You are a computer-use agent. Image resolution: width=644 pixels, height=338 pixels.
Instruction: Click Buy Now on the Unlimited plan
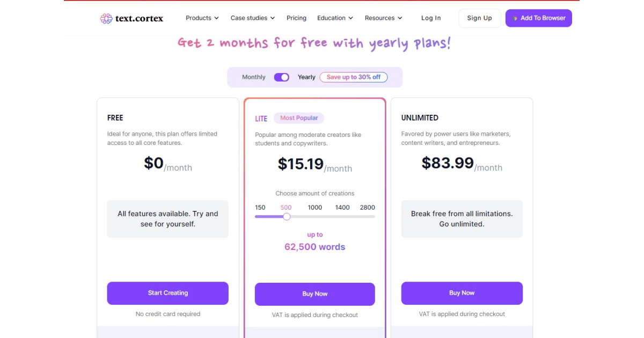[462, 293]
